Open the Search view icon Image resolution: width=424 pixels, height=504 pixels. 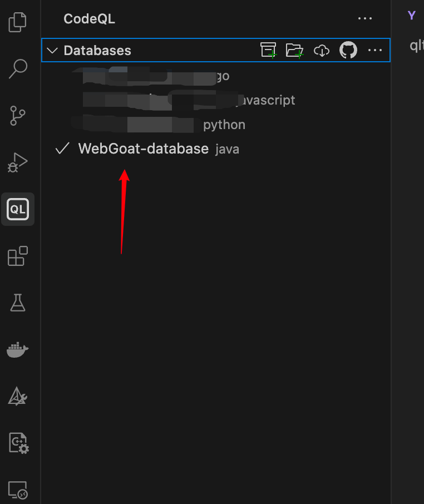tap(18, 68)
